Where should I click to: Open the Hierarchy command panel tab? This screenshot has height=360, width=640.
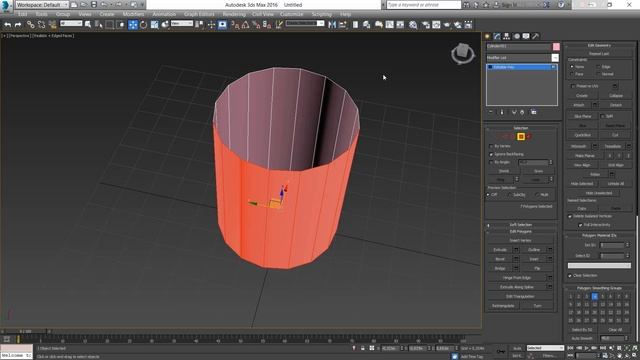(x=507, y=36)
